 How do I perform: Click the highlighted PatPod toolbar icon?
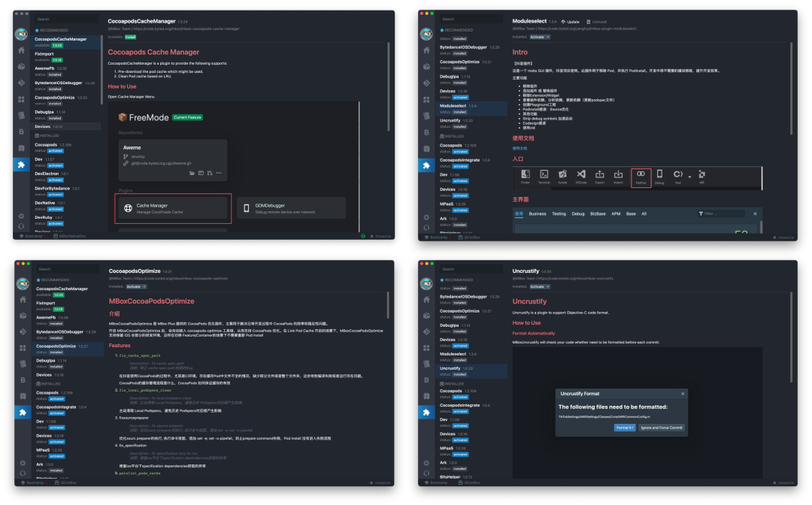[641, 177]
